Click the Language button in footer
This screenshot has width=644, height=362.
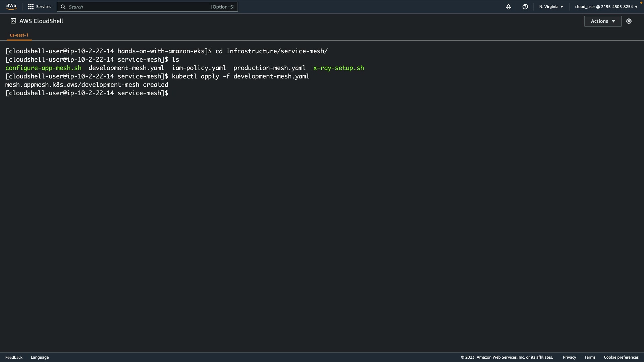click(40, 357)
